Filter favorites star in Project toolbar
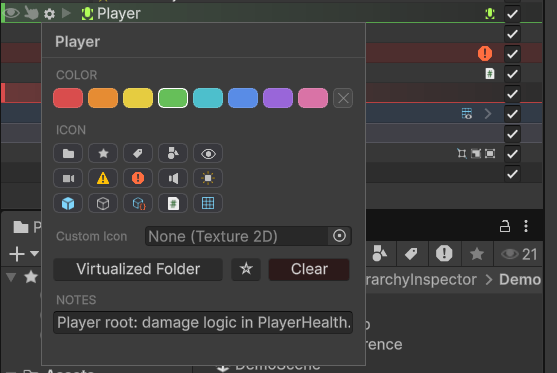 [x=477, y=254]
